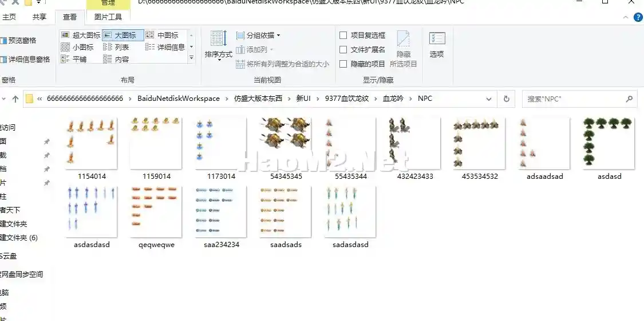
Task: Go to 血龙吟 in breadcrumb
Action: (393, 99)
